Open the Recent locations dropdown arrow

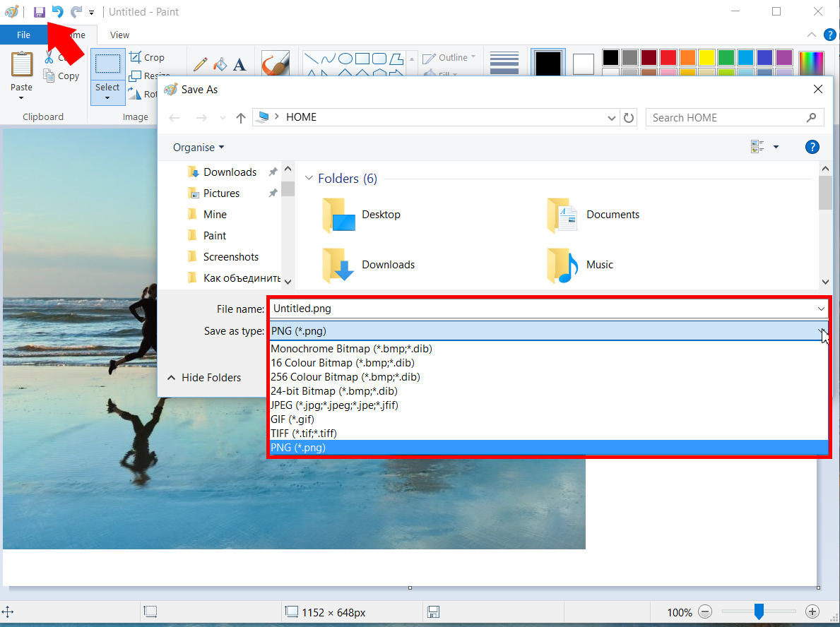coord(223,118)
